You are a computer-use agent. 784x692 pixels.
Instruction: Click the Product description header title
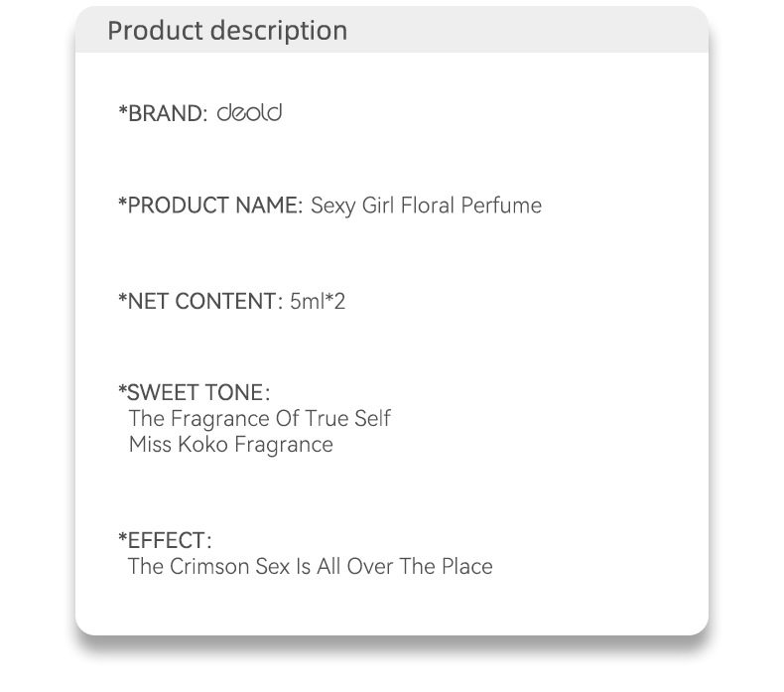pyautogui.click(x=227, y=31)
